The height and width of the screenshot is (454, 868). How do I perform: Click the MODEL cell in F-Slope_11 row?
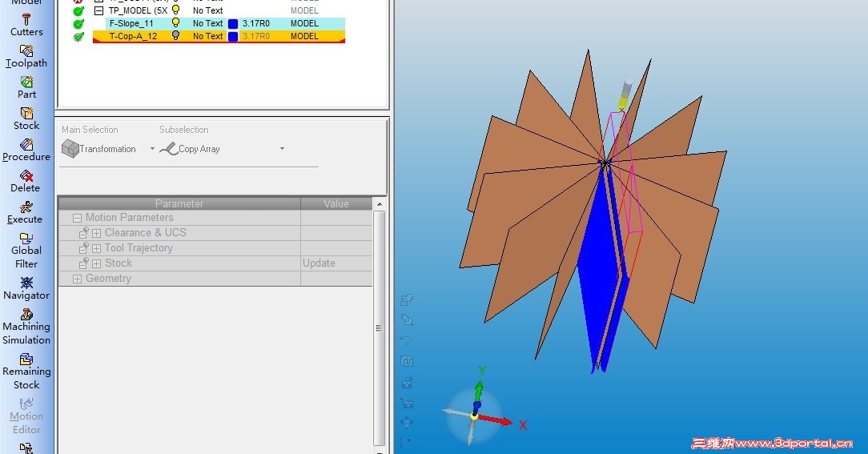pyautogui.click(x=304, y=23)
